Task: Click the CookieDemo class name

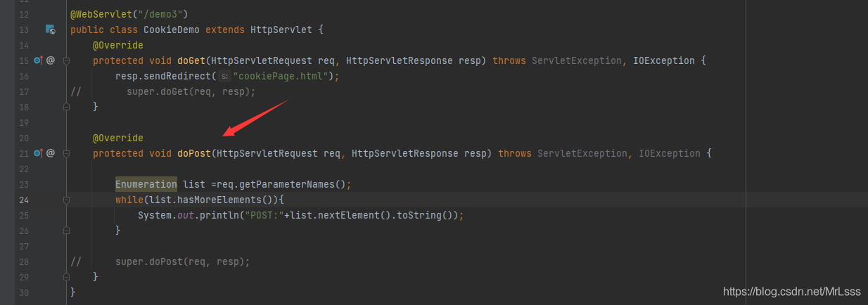Action: pos(172,30)
